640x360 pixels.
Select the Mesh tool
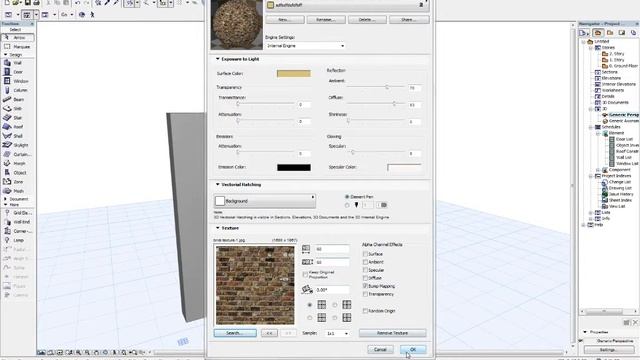point(18,191)
